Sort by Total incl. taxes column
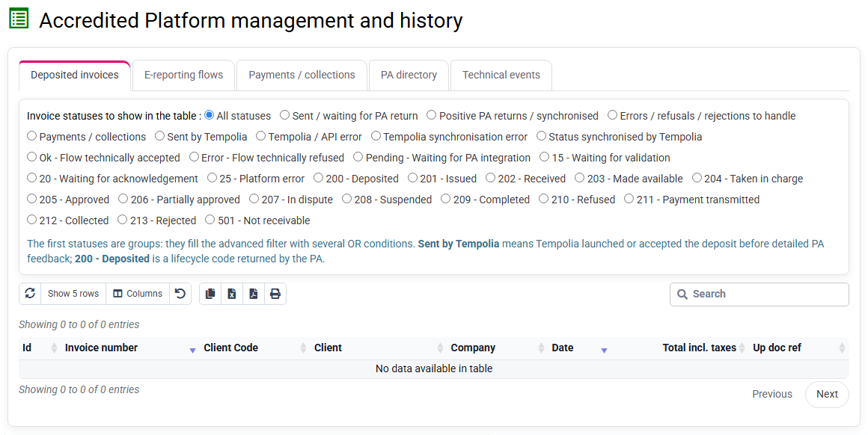 [680, 348]
